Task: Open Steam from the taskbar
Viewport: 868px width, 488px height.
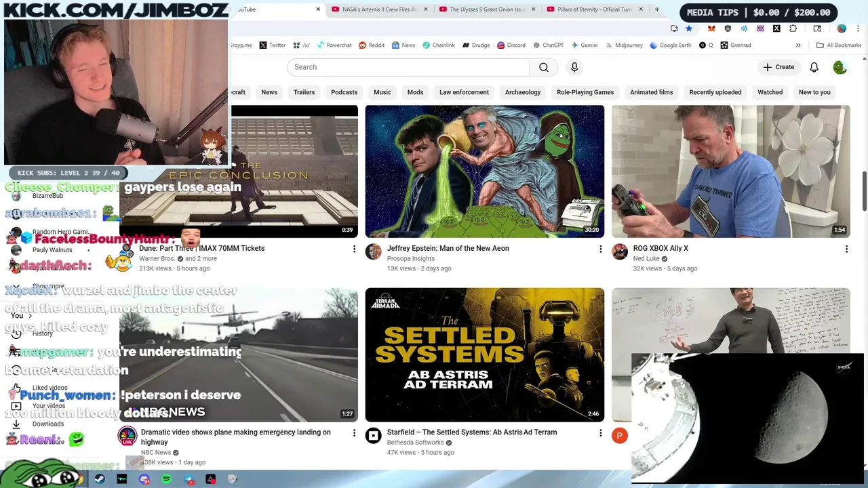Action: (x=100, y=479)
